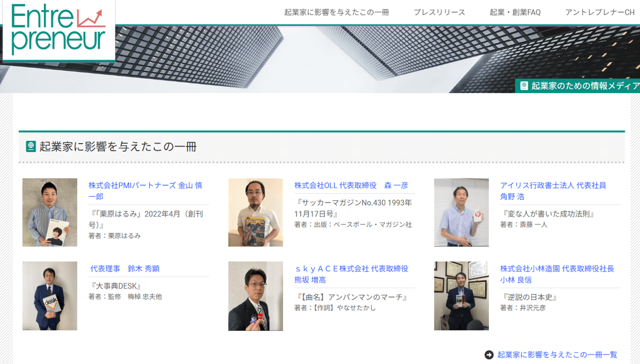The width and height of the screenshot is (640, 364).
Task: Click photo of 森 一彦 with soccer magazine
Action: click(255, 212)
